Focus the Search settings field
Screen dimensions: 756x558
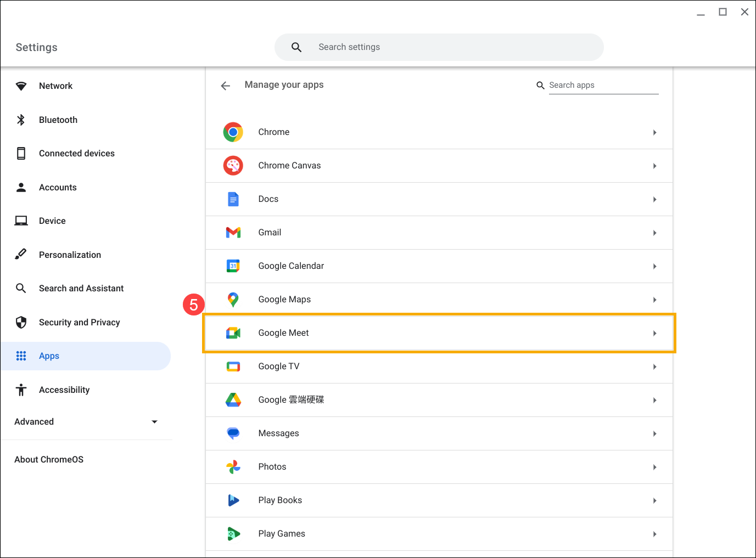click(x=439, y=47)
